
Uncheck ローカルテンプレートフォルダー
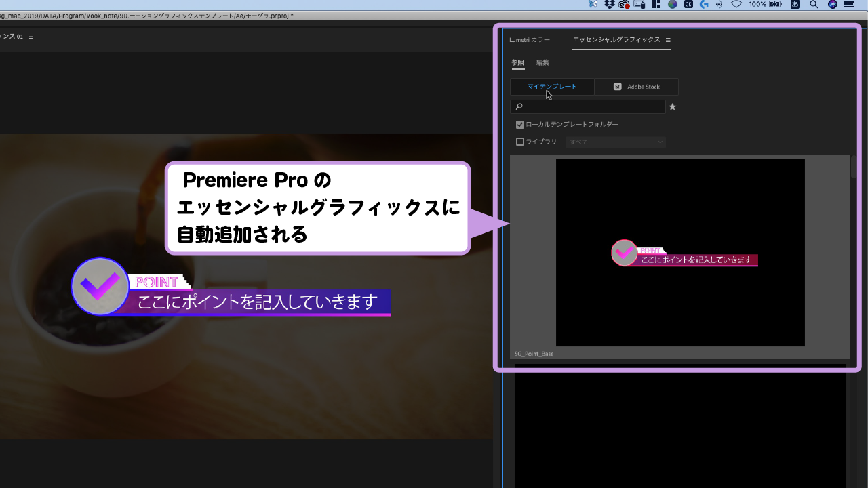[x=519, y=124]
